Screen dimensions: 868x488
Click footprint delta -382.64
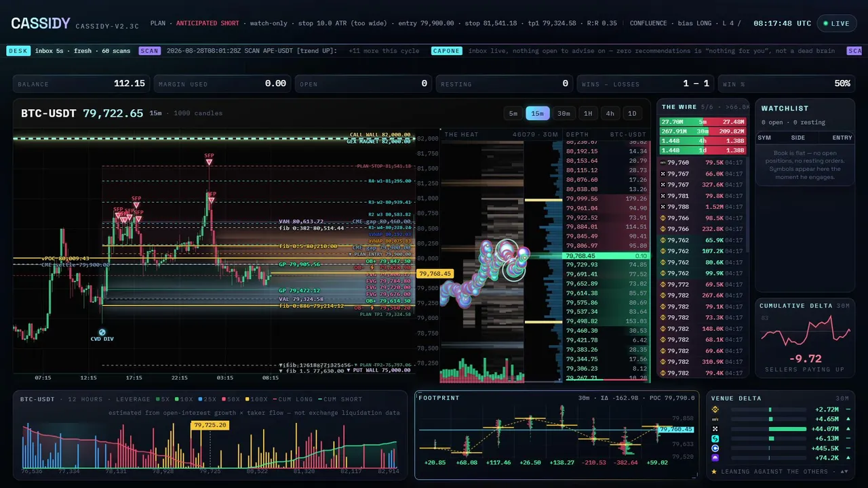pyautogui.click(x=626, y=463)
